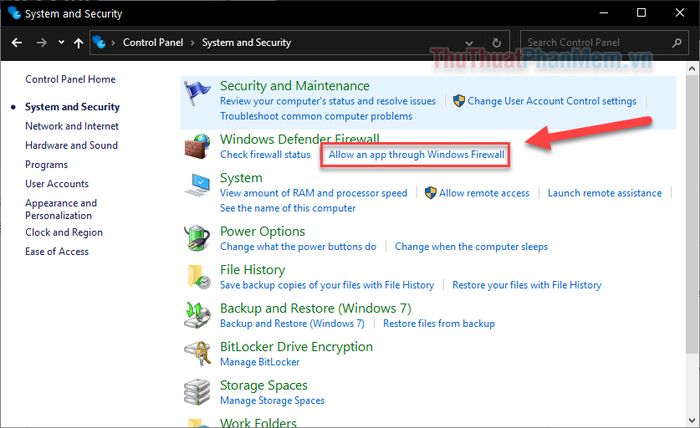Click the Forward arrow in the navigation bar
Image resolution: width=700 pixels, height=428 pixels.
point(42,42)
